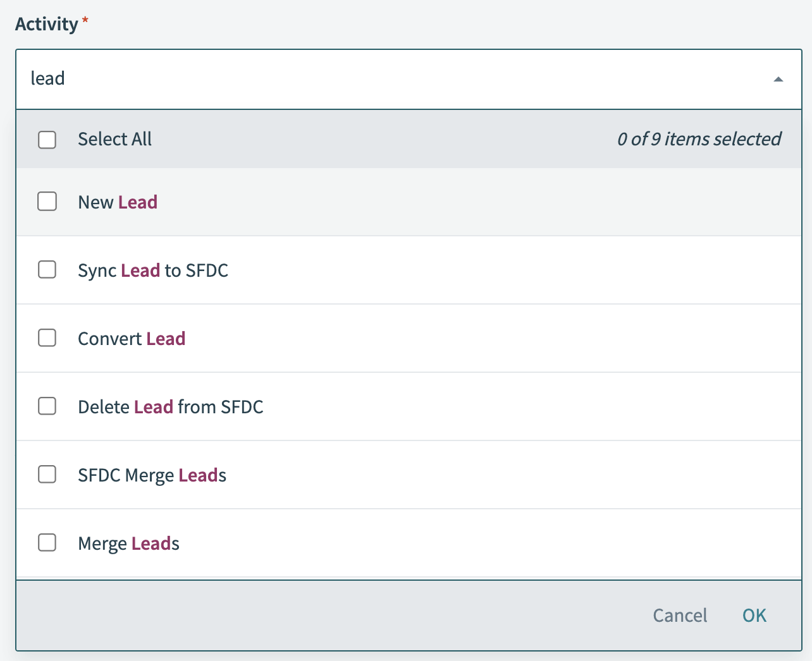Click the OK button

tap(753, 615)
